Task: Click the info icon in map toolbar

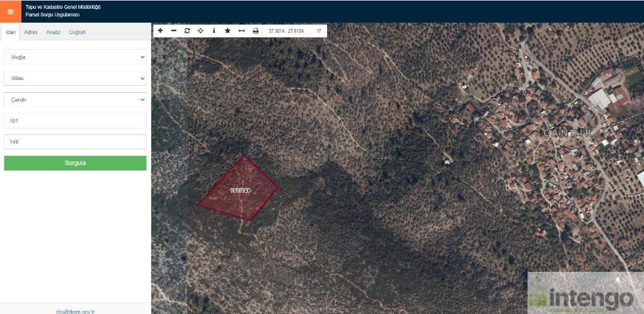Action: coord(214,30)
